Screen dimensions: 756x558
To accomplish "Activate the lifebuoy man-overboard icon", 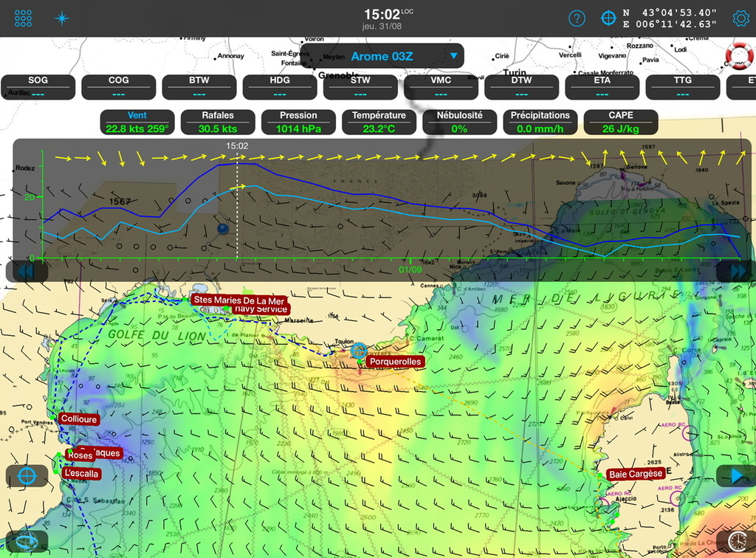I will (739, 55).
